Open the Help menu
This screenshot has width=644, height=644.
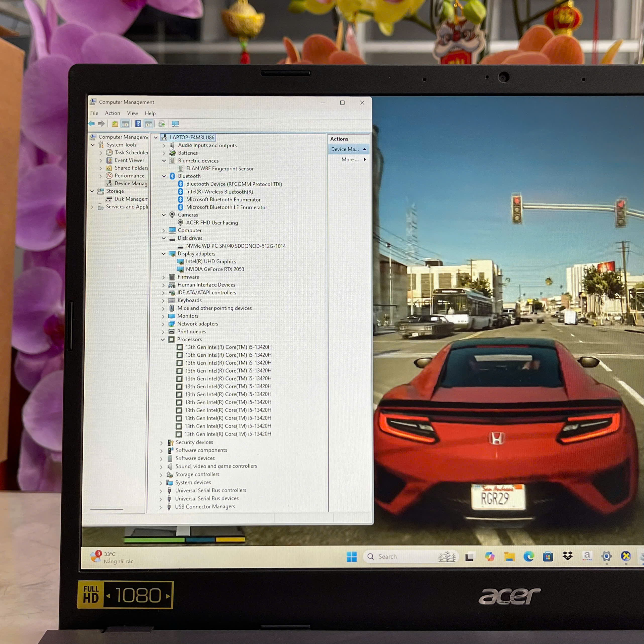[150, 113]
